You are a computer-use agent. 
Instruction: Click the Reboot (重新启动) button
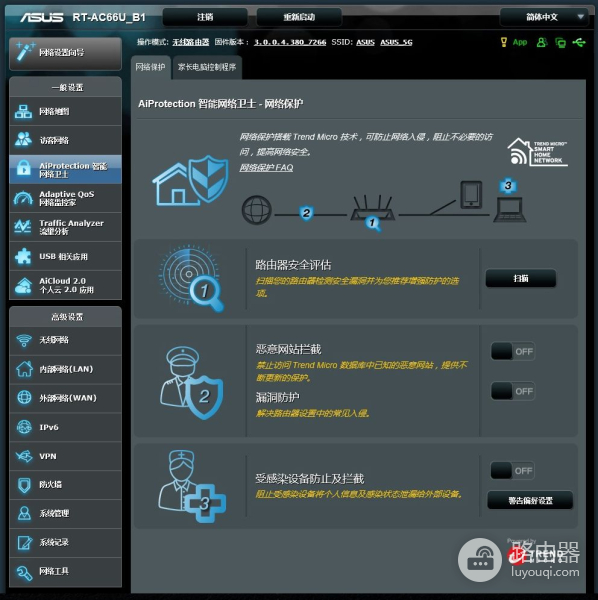click(299, 17)
